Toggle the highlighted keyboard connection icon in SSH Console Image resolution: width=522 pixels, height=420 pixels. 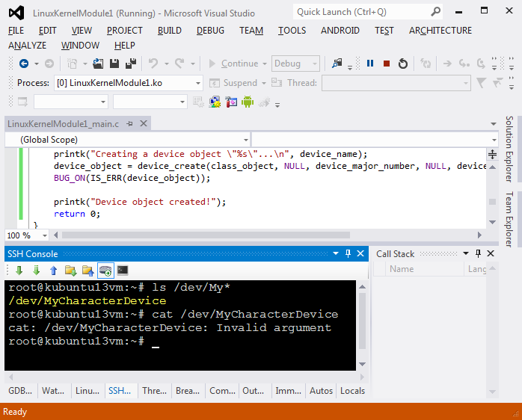(x=105, y=271)
